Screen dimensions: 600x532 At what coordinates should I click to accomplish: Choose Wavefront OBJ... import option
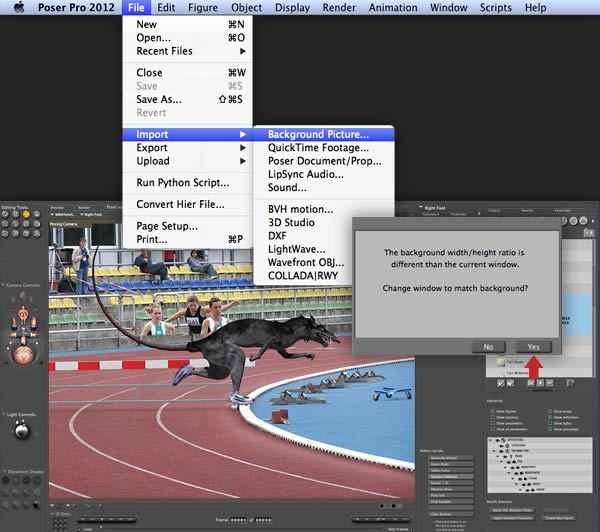pos(306,263)
